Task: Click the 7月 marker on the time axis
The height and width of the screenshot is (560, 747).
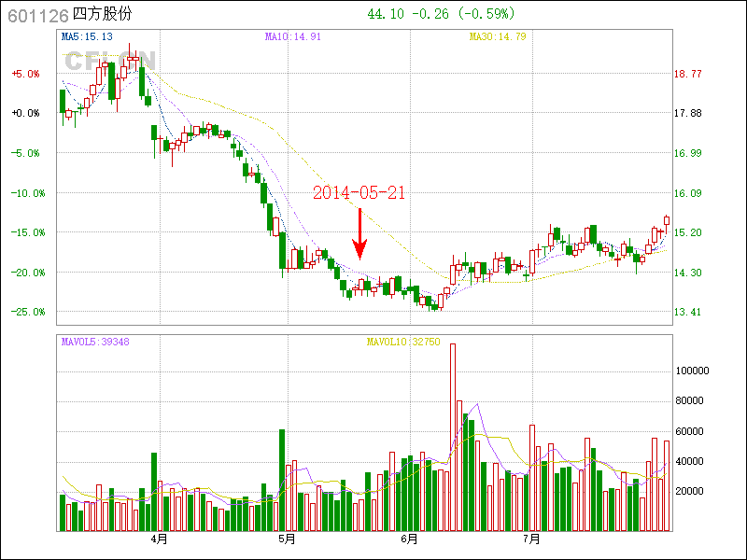Action: tap(532, 539)
